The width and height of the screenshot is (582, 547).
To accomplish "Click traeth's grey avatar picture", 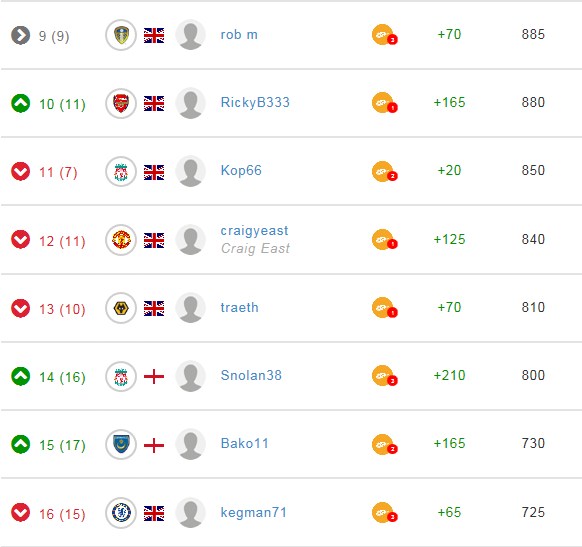I will (190, 308).
